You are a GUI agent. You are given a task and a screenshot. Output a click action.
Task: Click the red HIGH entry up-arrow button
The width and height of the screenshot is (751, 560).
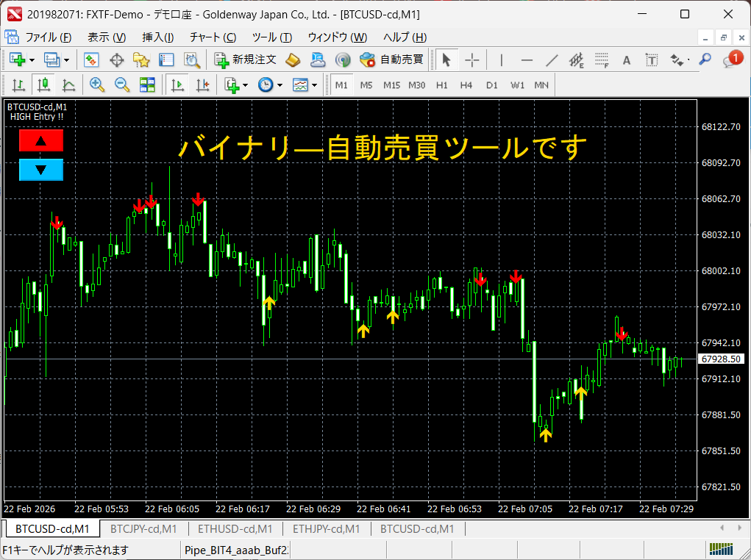41,140
